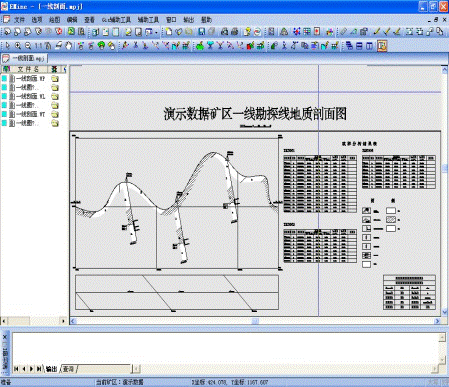
Task: Reset view with the 1:1 button
Action: (38, 46)
